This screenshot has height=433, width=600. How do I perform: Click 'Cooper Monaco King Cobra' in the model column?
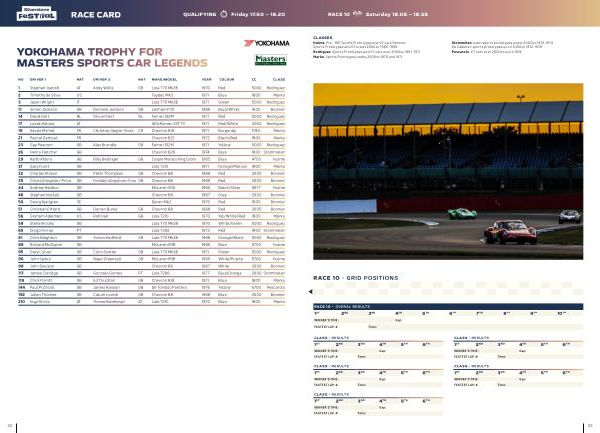pyautogui.click(x=174, y=159)
